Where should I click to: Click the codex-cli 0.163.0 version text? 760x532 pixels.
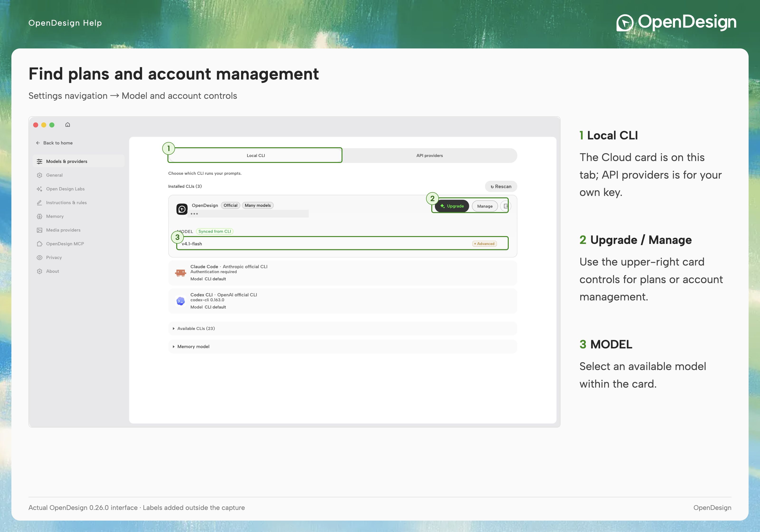pos(207,300)
